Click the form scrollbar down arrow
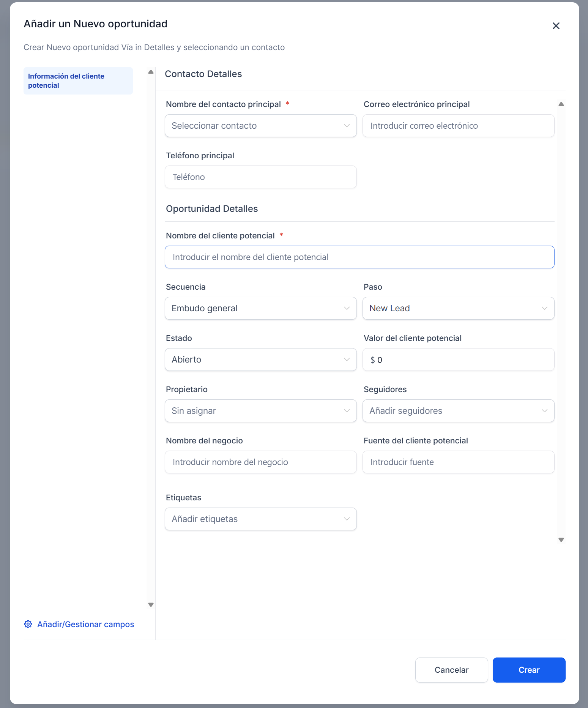 [561, 539]
